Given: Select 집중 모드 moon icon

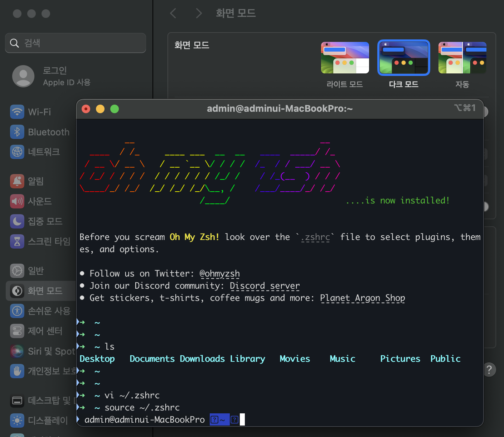Looking at the screenshot, I should click(17, 221).
